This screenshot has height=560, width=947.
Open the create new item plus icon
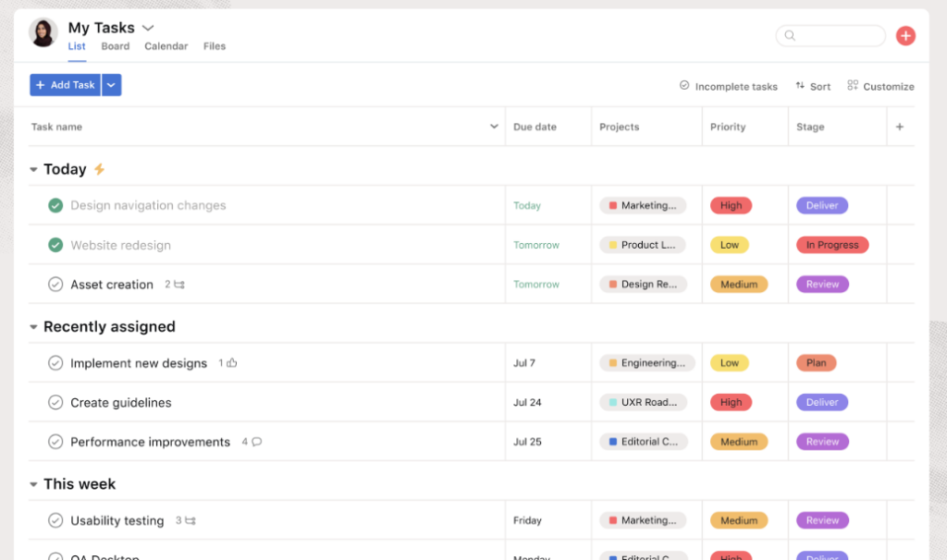click(x=905, y=36)
